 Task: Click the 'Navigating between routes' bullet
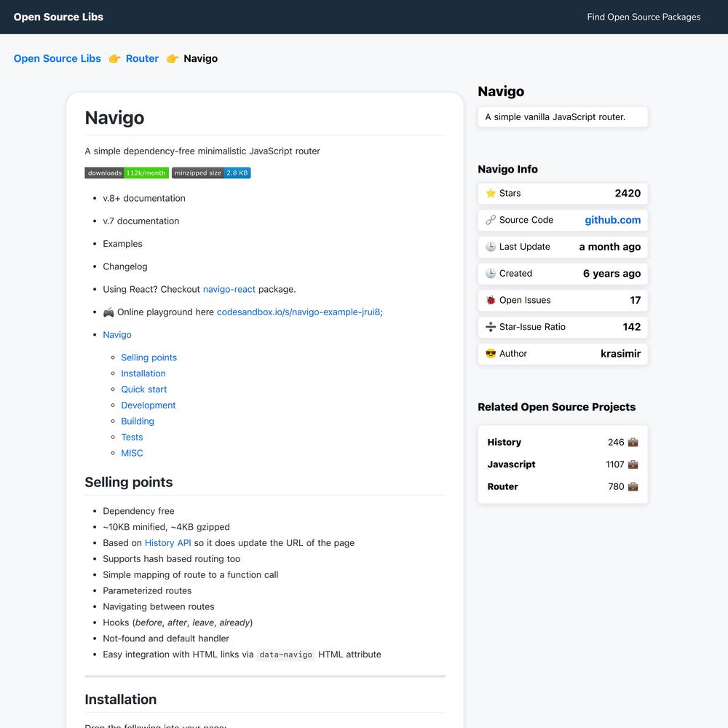coord(158,607)
